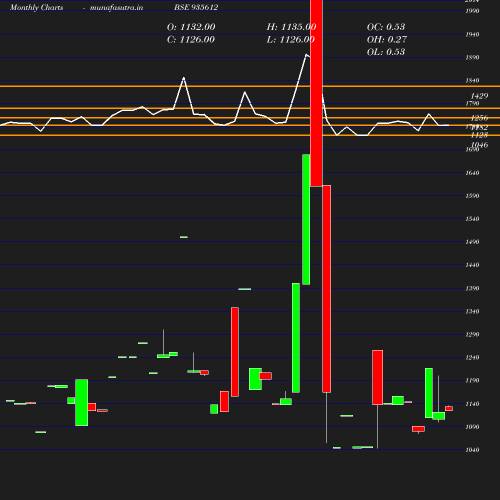Click the 1940 price axis label
The width and height of the screenshot is (500, 500).
(472, 34)
